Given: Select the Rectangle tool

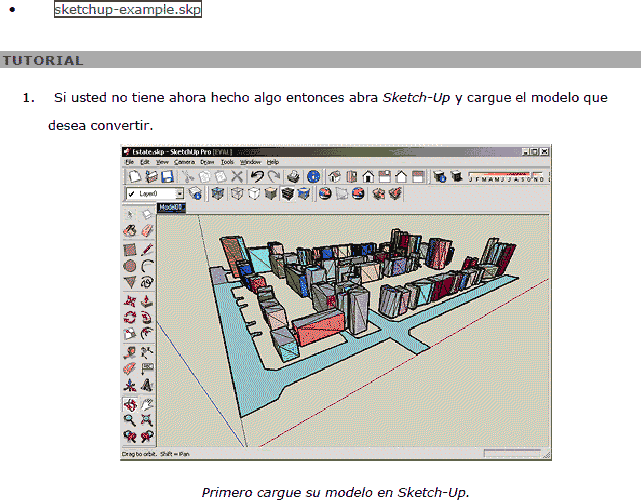Looking at the screenshot, I should click(x=130, y=249).
